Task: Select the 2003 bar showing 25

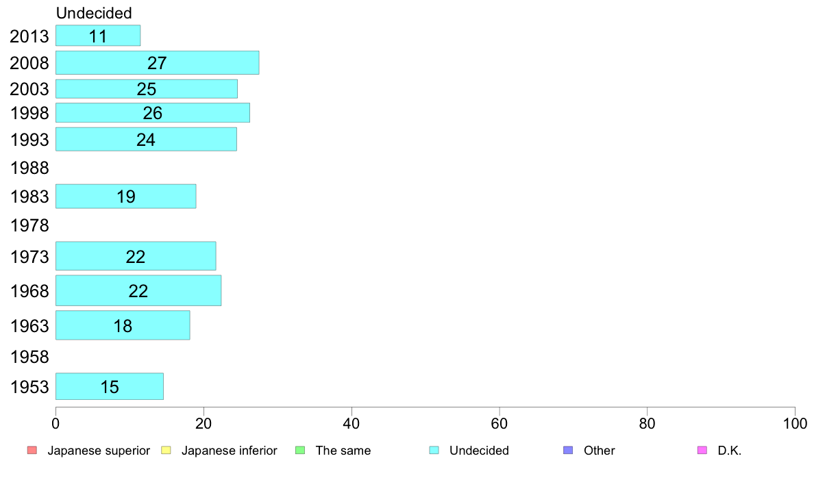Action: (x=147, y=89)
